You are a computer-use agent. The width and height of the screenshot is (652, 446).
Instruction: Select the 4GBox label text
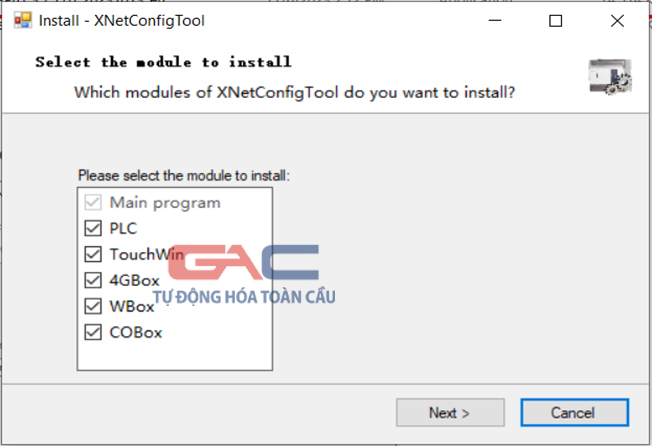(134, 280)
